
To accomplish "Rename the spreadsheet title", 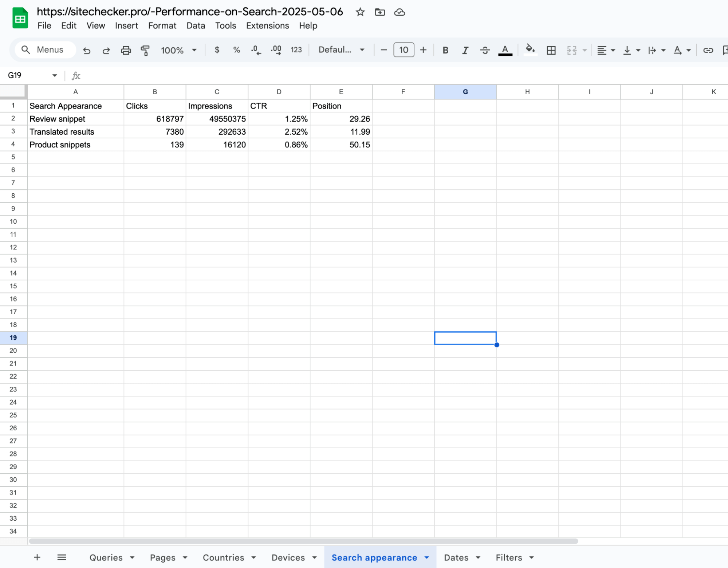I will pos(190,12).
